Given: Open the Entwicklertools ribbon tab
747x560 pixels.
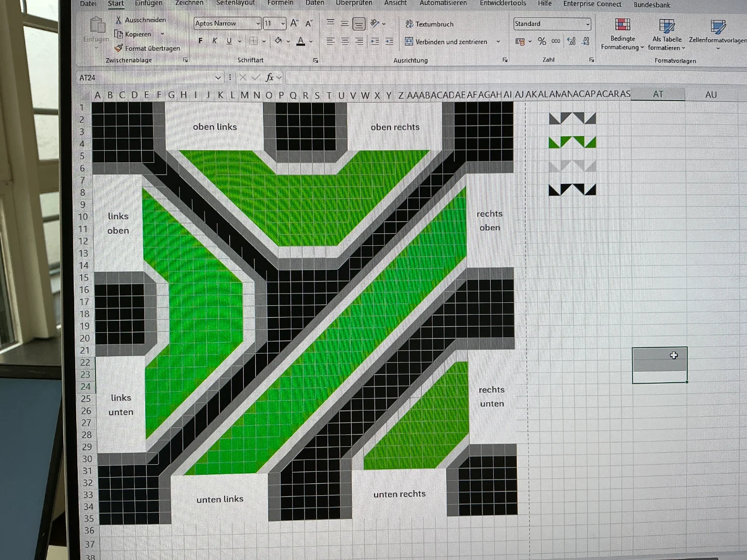Looking at the screenshot, I should (x=503, y=3).
